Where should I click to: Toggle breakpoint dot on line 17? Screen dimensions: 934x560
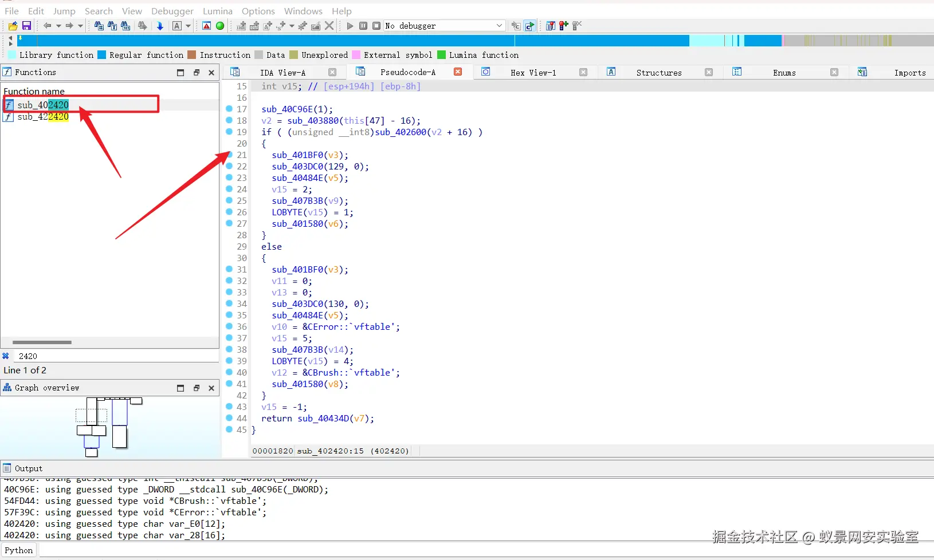tap(229, 109)
